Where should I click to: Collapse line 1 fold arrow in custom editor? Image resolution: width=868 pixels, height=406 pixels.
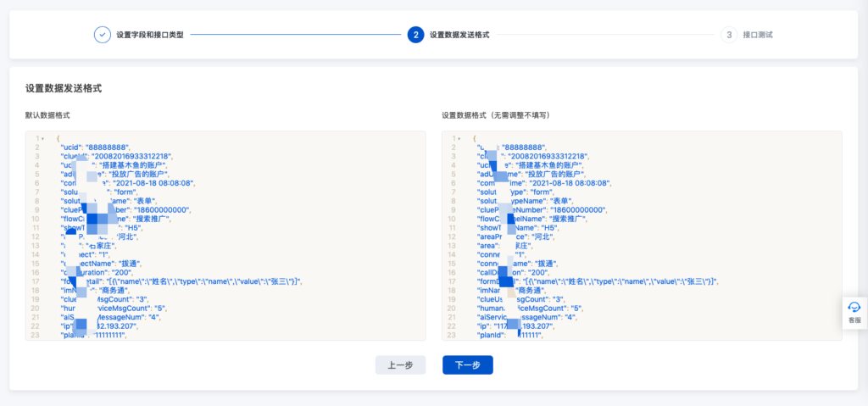click(459, 137)
